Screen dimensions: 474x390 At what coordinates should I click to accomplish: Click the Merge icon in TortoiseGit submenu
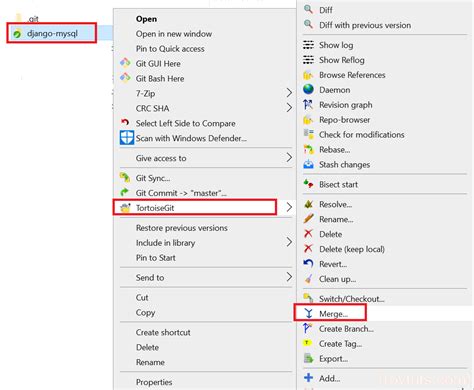pos(309,313)
